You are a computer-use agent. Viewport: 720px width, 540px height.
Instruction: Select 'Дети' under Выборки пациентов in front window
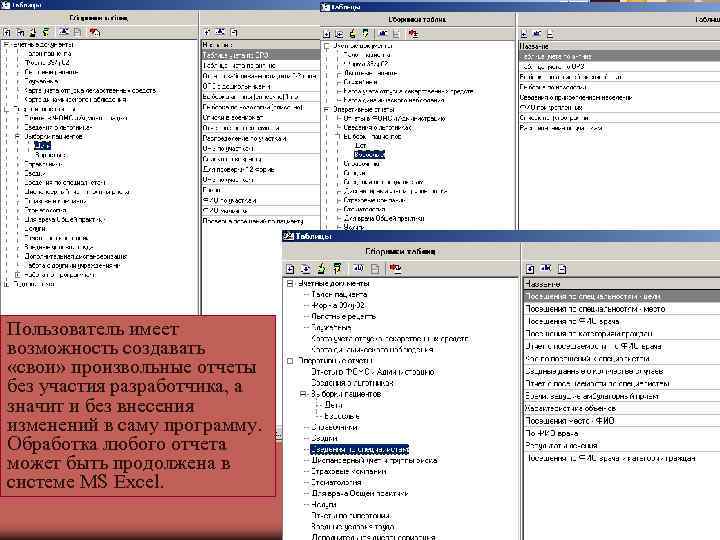pos(333,405)
